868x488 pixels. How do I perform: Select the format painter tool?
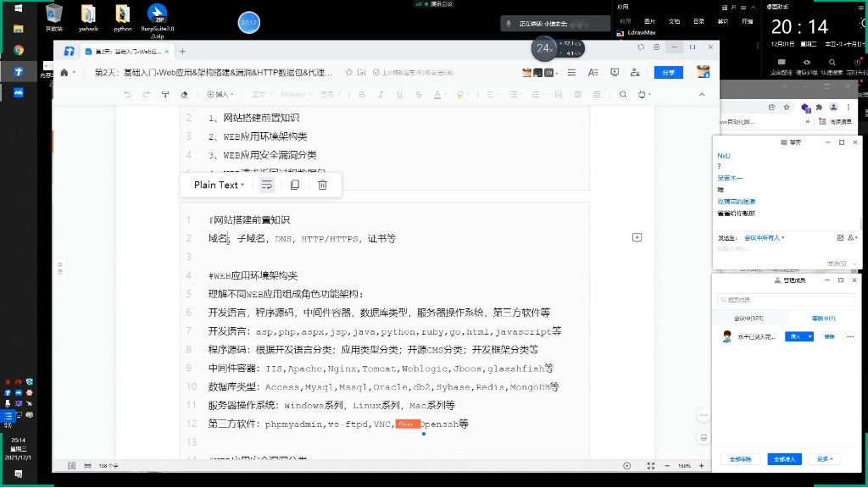[165, 95]
